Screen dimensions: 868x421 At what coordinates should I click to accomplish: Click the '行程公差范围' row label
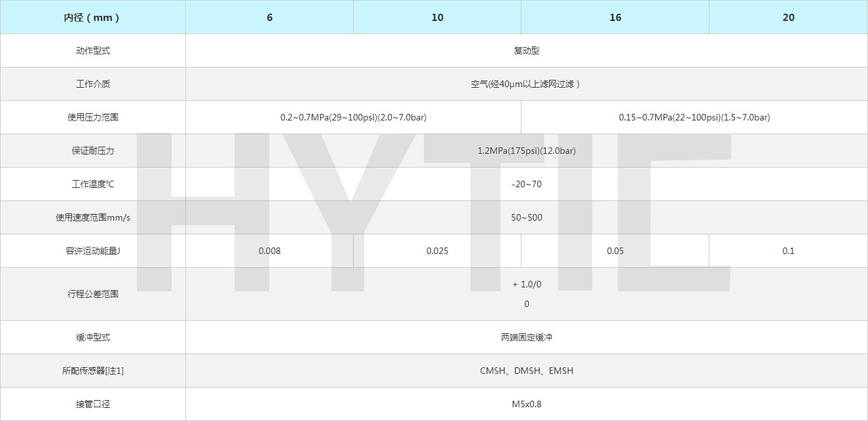pyautogui.click(x=92, y=294)
